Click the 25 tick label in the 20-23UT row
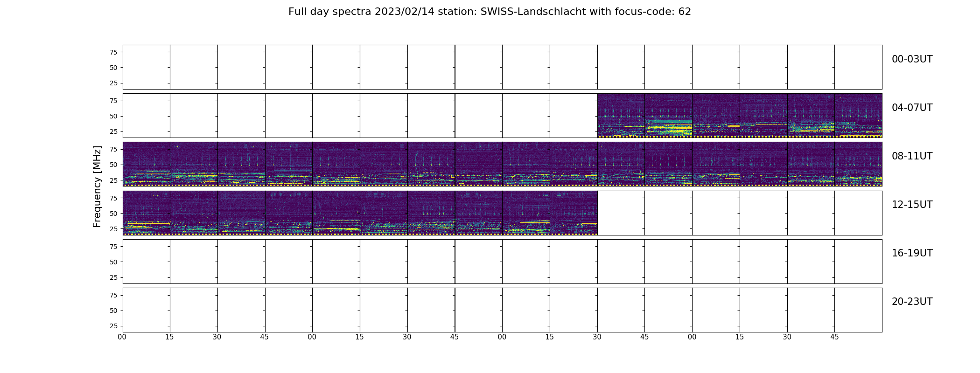980x373 pixels. click(x=113, y=326)
